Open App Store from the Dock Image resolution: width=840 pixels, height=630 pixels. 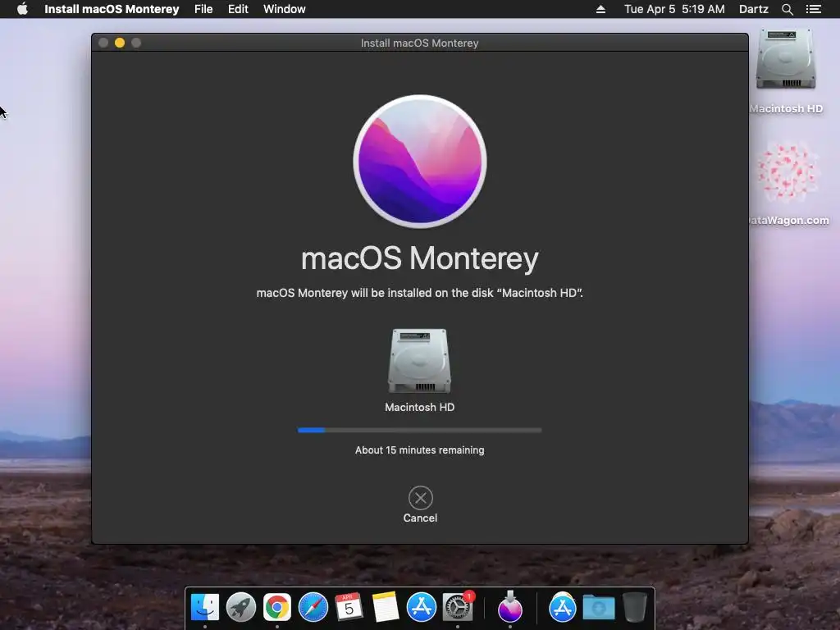[x=421, y=608]
